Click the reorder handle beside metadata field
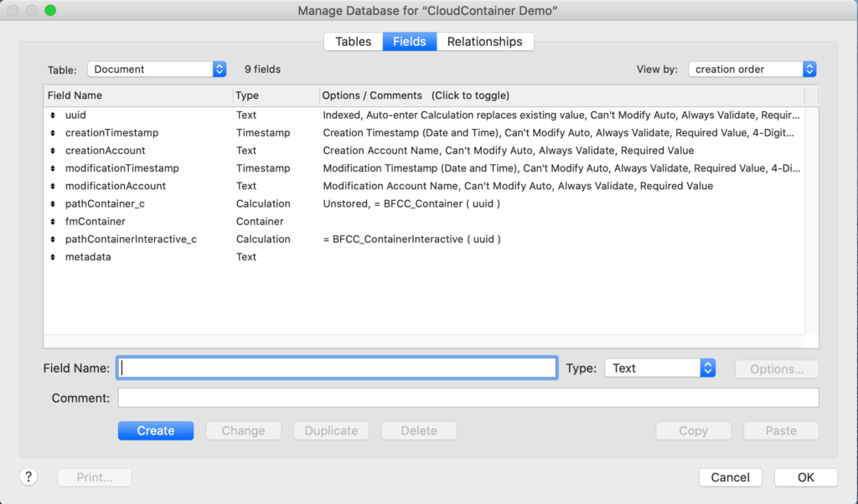858x504 pixels. [x=54, y=257]
